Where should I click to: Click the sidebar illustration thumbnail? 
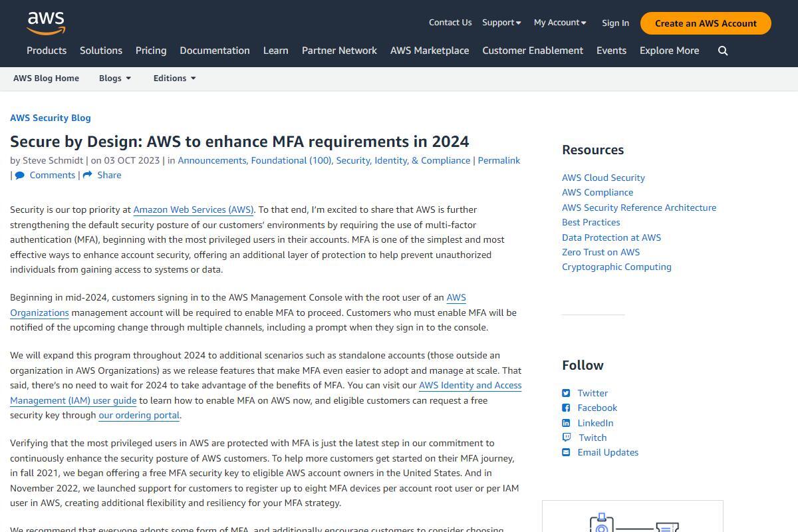click(x=632, y=516)
